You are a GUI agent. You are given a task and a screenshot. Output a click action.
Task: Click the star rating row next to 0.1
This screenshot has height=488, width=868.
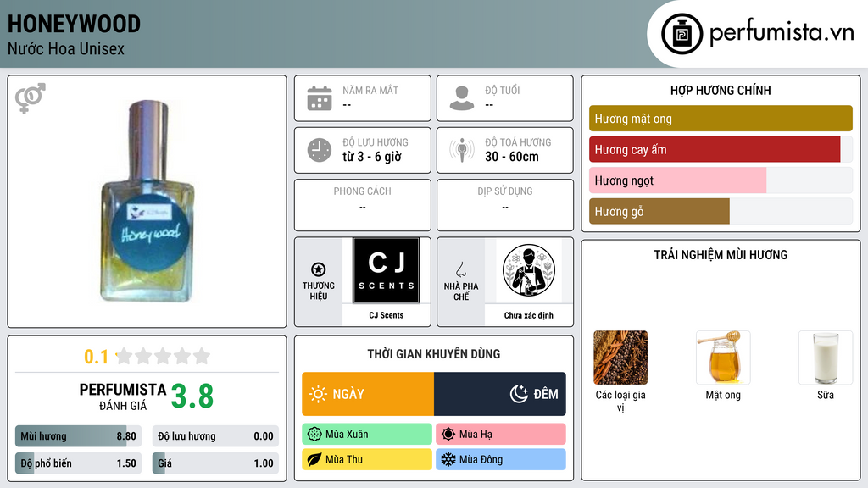pos(163,356)
